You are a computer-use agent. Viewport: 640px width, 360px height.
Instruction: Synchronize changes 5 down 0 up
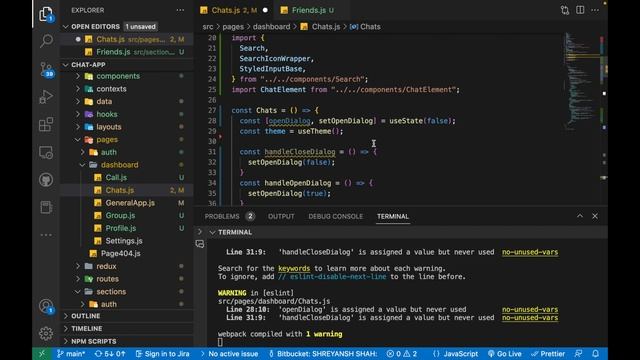click(110, 354)
